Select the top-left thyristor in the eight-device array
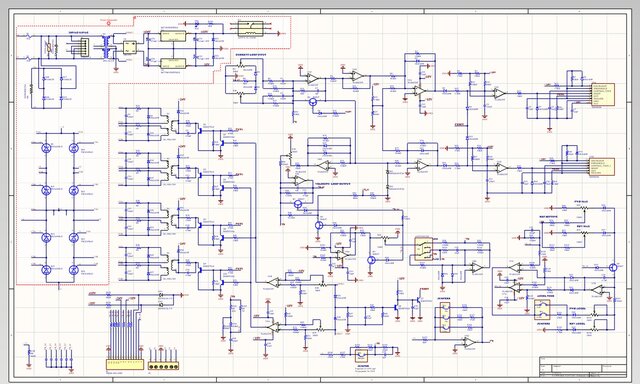The width and height of the screenshot is (640, 384). coord(46,148)
